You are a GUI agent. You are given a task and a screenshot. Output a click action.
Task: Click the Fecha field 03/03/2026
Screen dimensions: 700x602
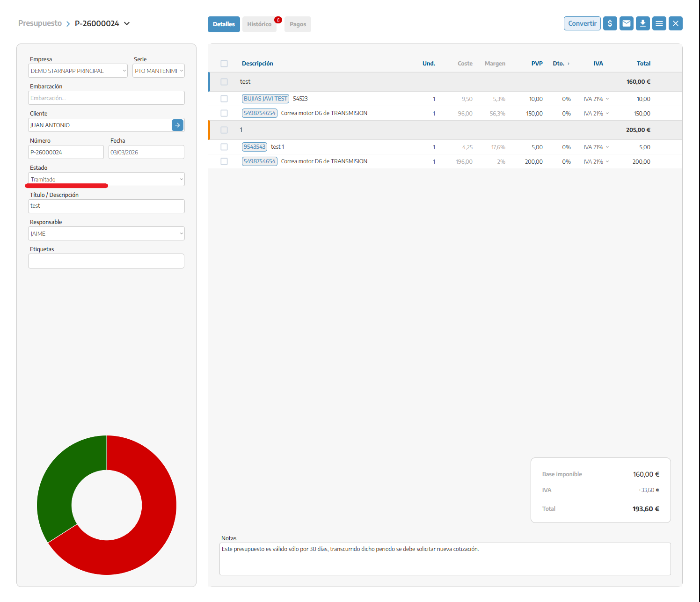146,152
